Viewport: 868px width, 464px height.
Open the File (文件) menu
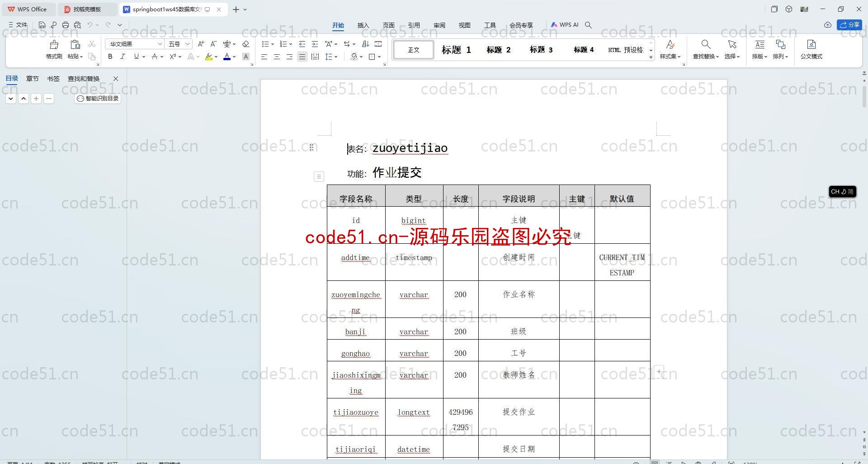click(18, 25)
